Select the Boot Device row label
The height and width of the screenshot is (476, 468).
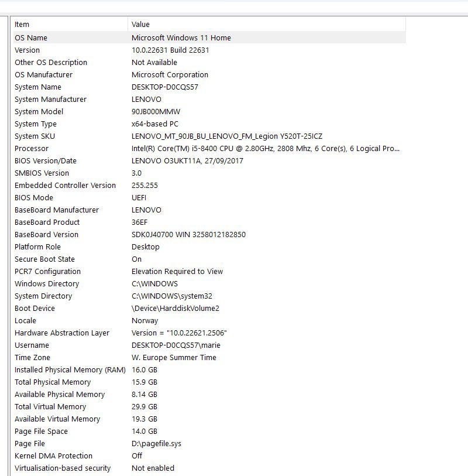point(35,308)
